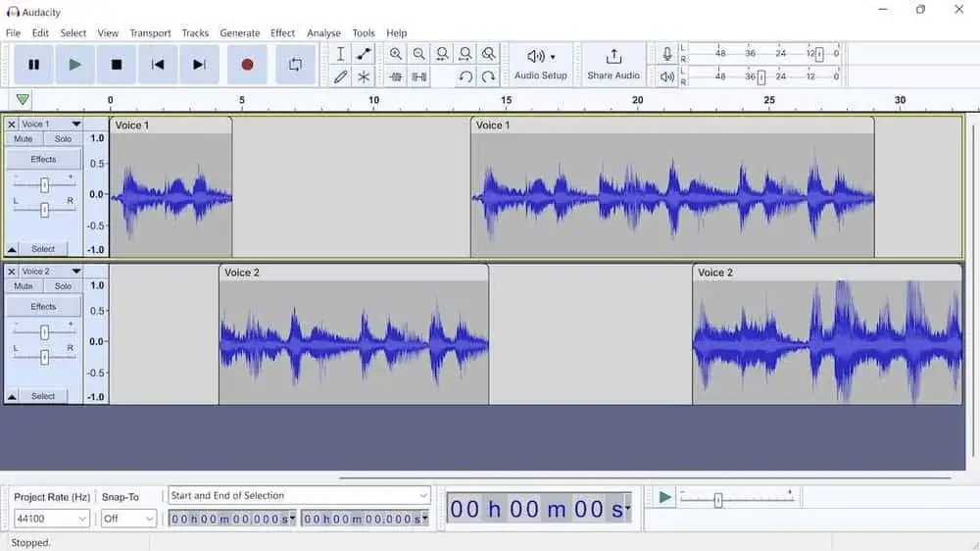Adjust the playback level slider
Screen dimensions: 980x551
[x=760, y=77]
